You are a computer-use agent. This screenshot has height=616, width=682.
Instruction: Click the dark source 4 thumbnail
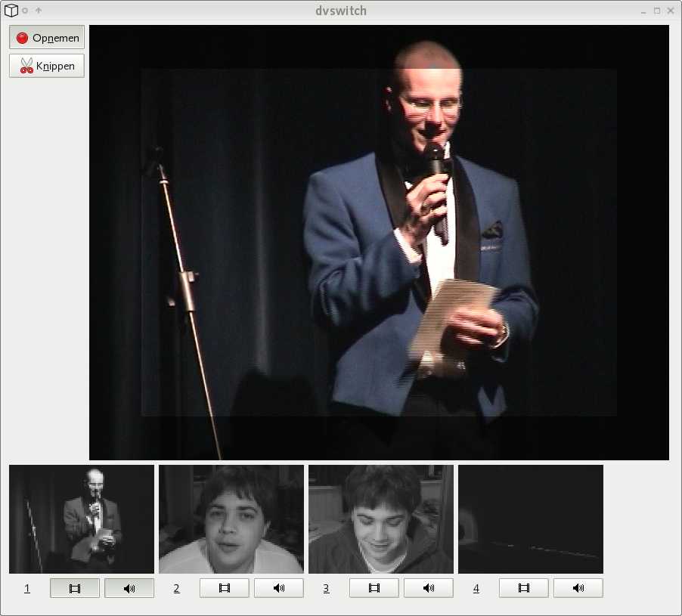(x=531, y=519)
